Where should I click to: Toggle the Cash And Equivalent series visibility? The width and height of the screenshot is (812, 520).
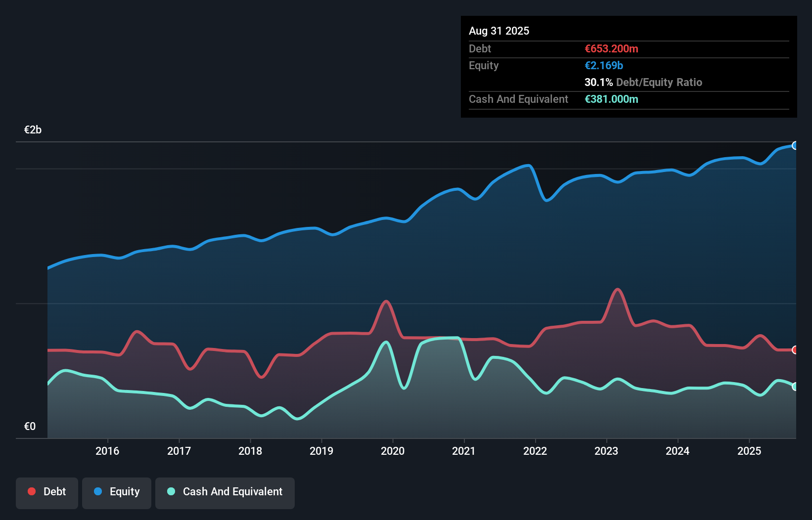[x=225, y=492]
